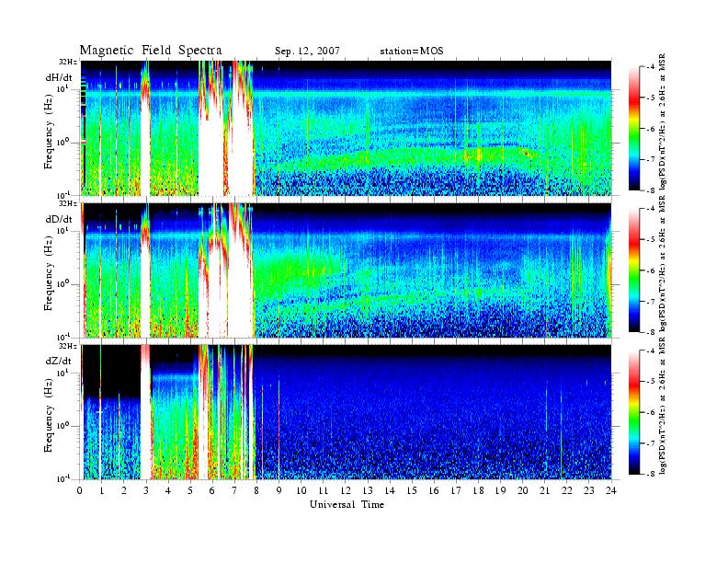This screenshot has height=563, width=728.
Task: Click the "dZ/dt" panel label
Action: coord(59,361)
